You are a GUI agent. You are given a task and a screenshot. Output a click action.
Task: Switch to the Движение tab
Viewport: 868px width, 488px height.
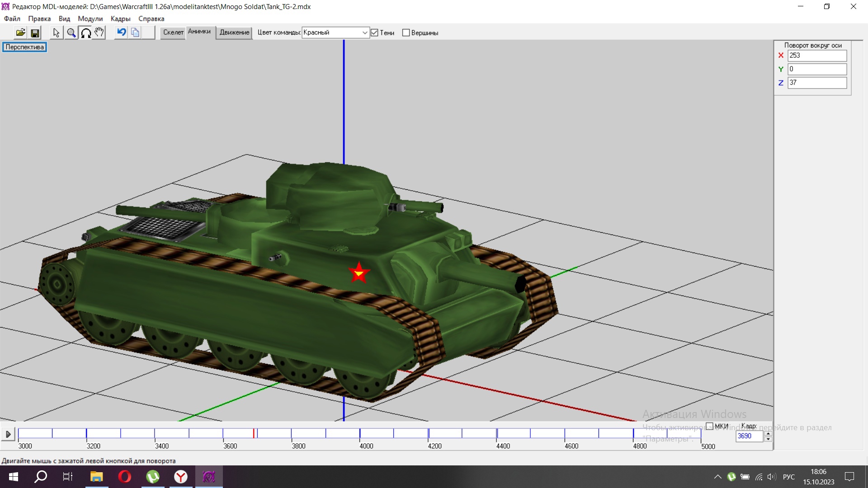(x=234, y=32)
